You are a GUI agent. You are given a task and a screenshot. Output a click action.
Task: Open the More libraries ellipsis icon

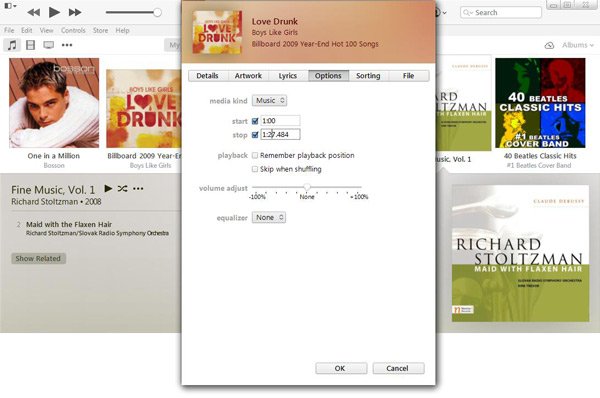click(67, 45)
